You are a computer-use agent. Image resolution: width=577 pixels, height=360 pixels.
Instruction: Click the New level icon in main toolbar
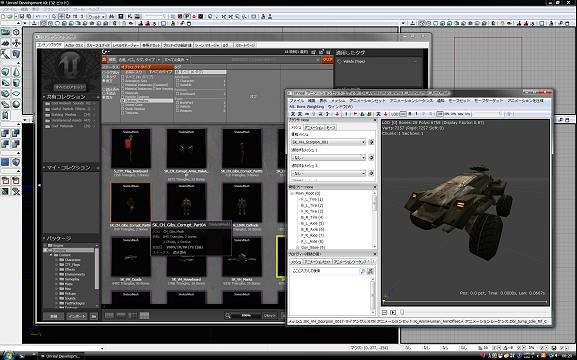click(x=3, y=17)
